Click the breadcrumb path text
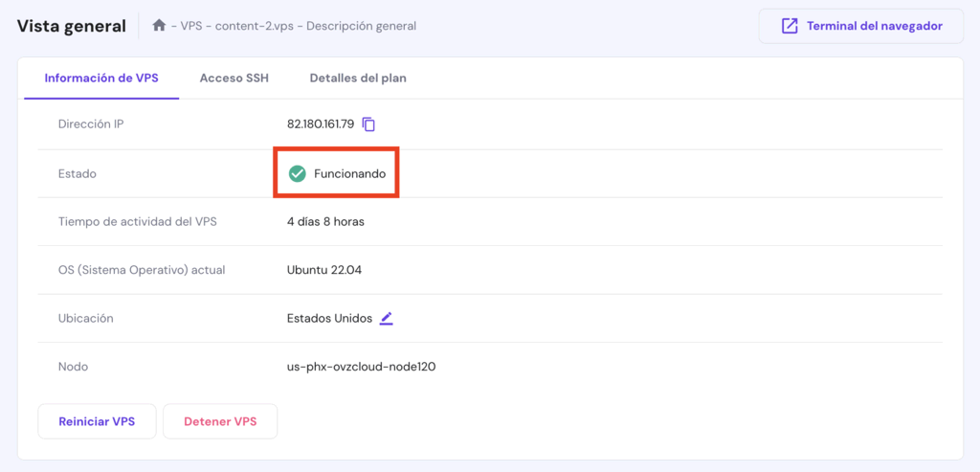The width and height of the screenshot is (980, 472). tap(298, 26)
